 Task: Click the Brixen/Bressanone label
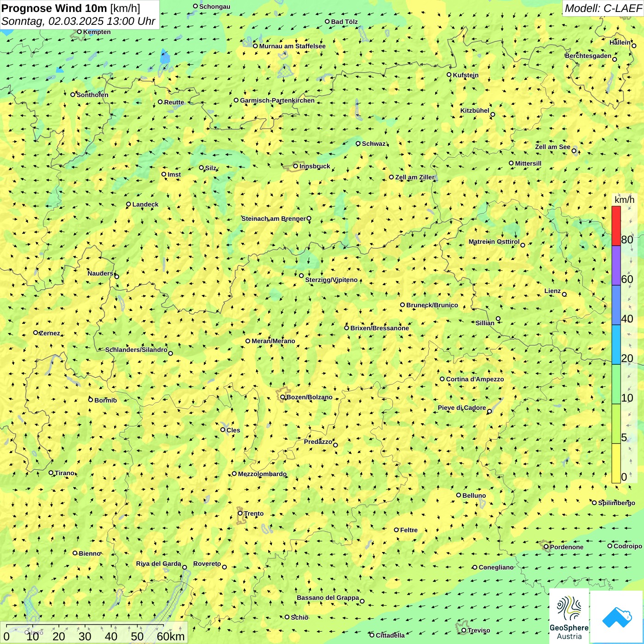[379, 328]
